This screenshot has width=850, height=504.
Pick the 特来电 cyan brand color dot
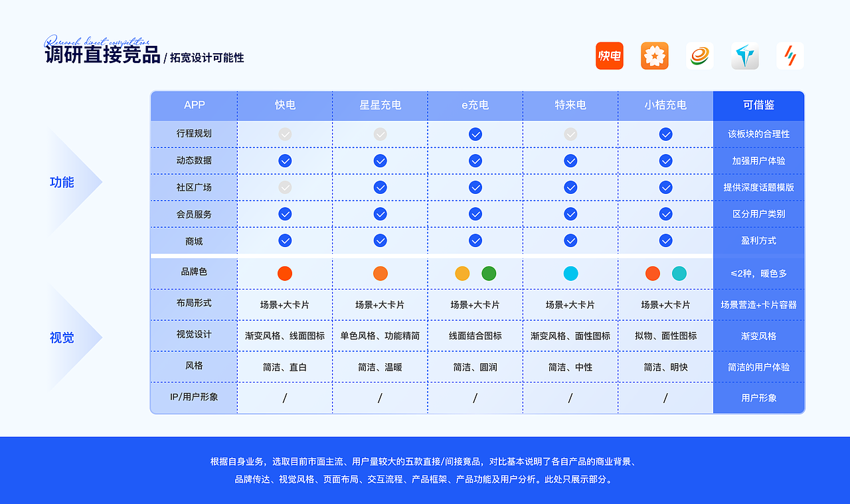pyautogui.click(x=570, y=274)
